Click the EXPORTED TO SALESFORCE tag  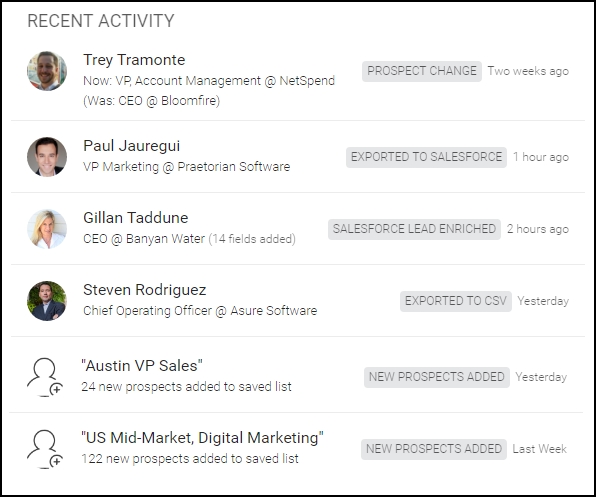click(x=426, y=157)
